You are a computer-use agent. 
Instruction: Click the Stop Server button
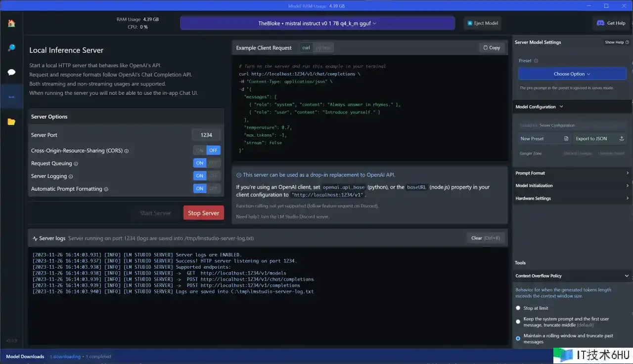tap(203, 213)
